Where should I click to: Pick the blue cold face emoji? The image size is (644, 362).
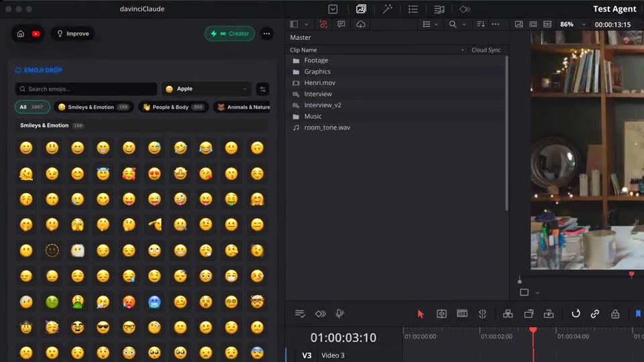[154, 302]
